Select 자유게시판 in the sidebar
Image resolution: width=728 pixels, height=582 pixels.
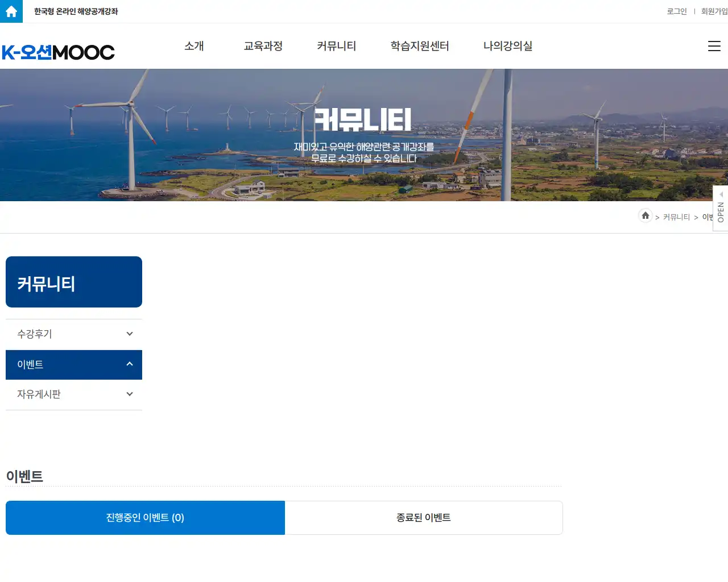tap(39, 394)
